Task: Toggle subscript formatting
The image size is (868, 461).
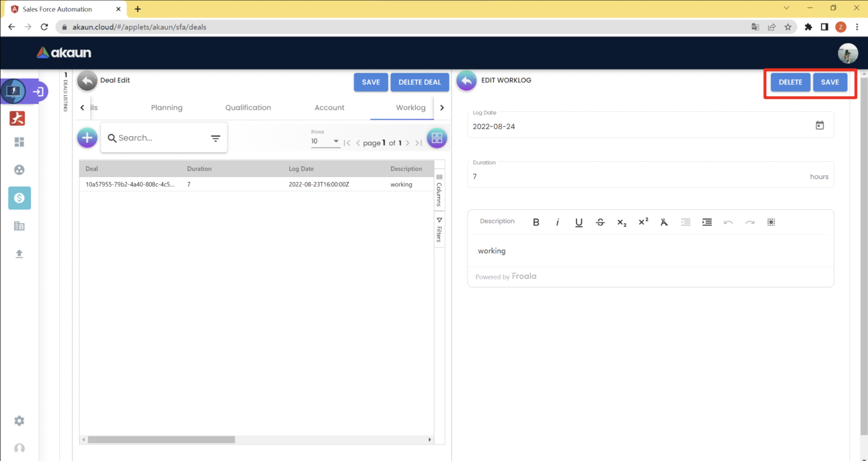Action: (621, 222)
